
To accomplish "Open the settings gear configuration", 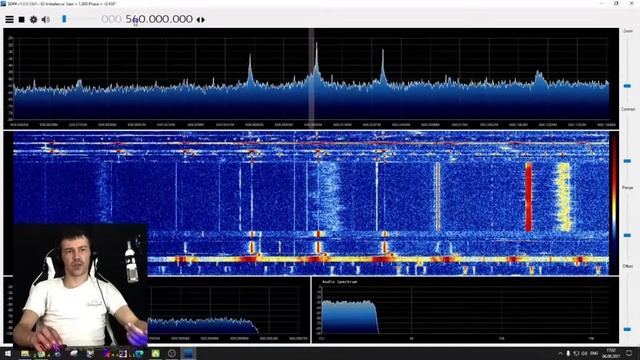I will pyautogui.click(x=33, y=19).
